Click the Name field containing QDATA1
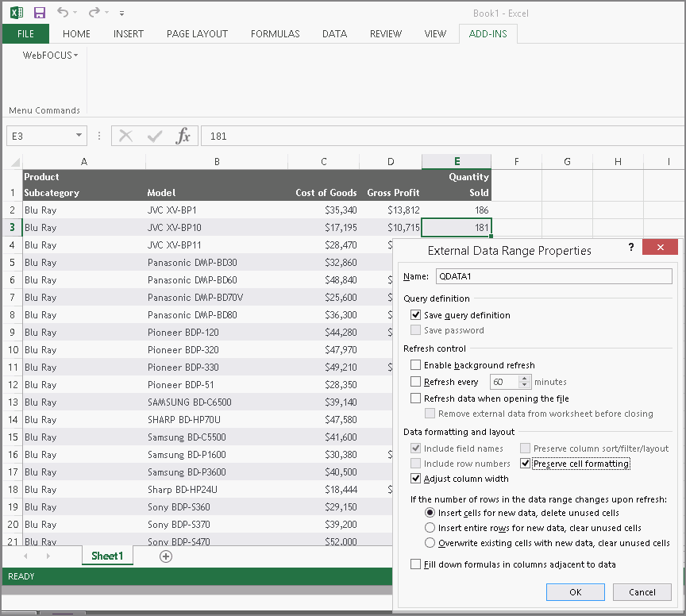686x616 pixels. tap(554, 276)
